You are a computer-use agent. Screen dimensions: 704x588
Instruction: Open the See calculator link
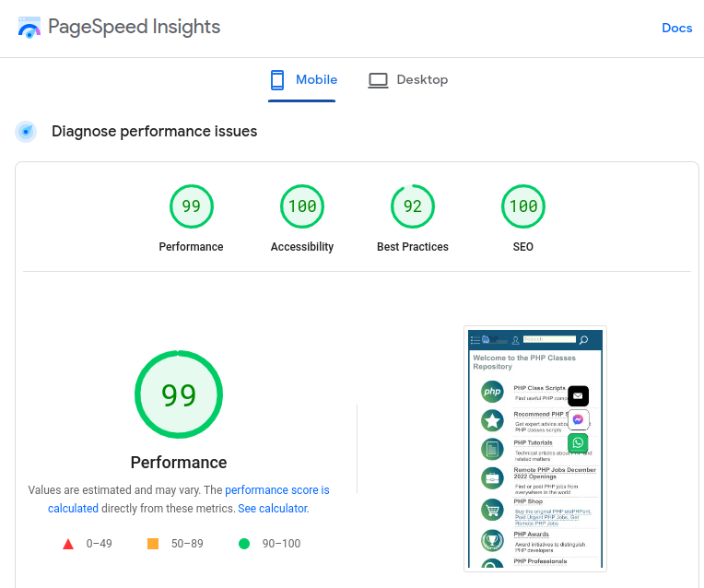coord(274,509)
